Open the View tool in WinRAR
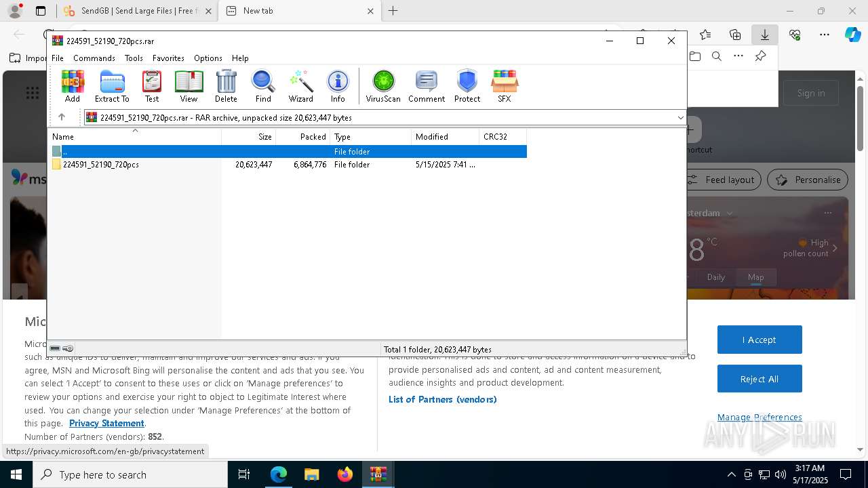 coord(189,86)
